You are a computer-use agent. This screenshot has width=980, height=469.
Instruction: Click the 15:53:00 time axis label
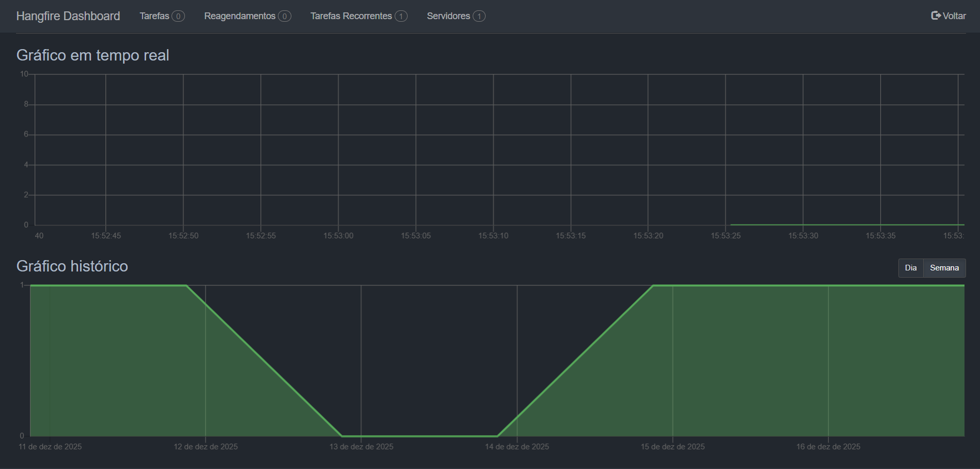coord(338,236)
